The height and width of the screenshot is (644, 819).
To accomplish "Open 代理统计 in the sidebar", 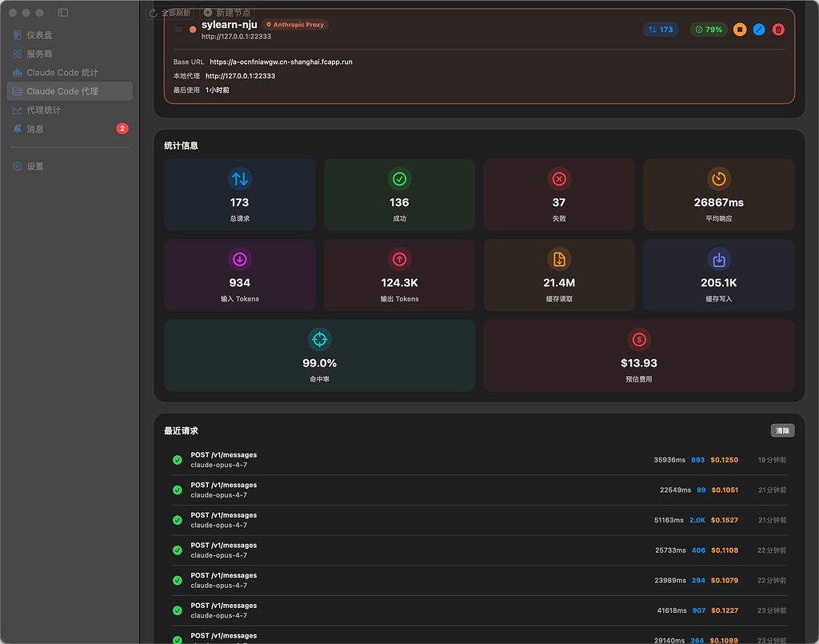I will (x=70, y=110).
